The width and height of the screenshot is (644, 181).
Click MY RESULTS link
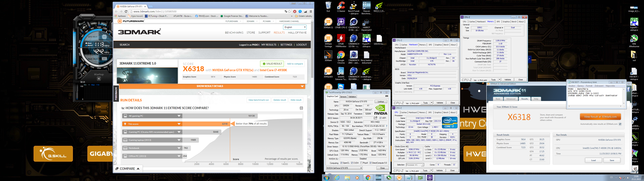[269, 45]
